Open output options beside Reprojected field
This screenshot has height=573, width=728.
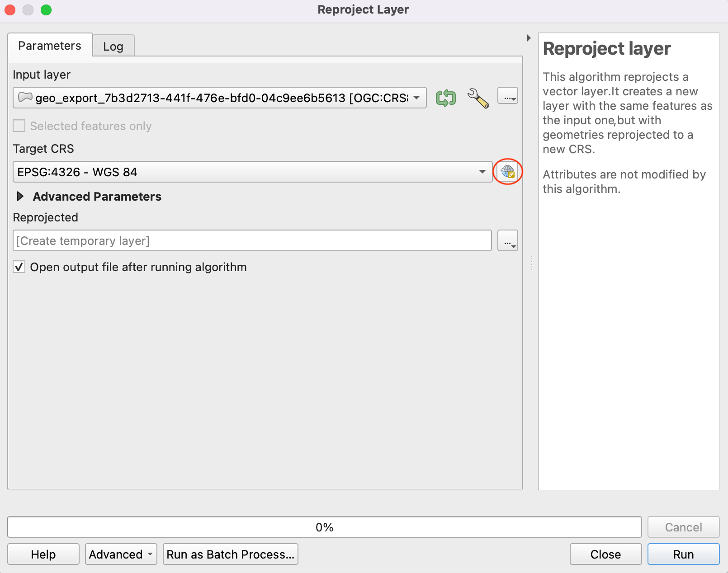pos(508,241)
